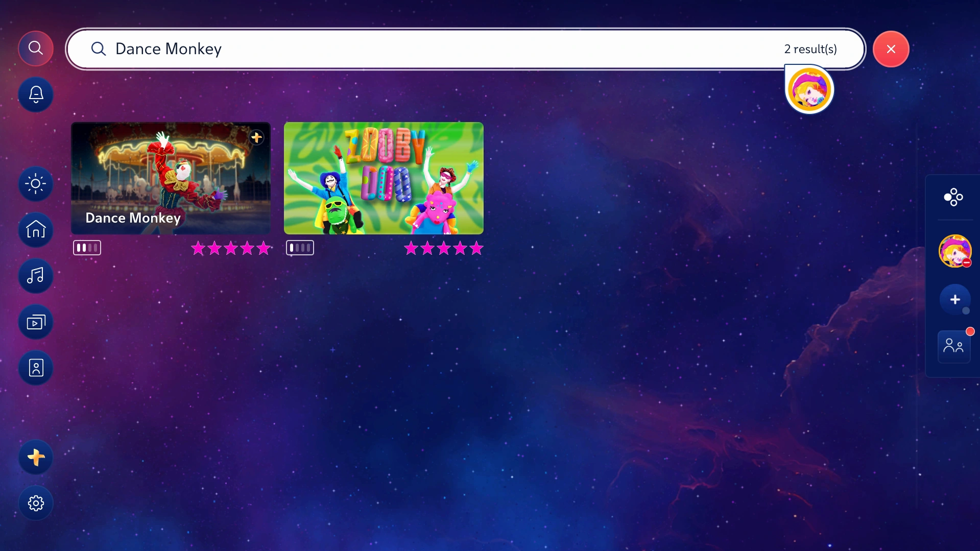
Task: Open the search icon at the top left
Action: coord(35,48)
